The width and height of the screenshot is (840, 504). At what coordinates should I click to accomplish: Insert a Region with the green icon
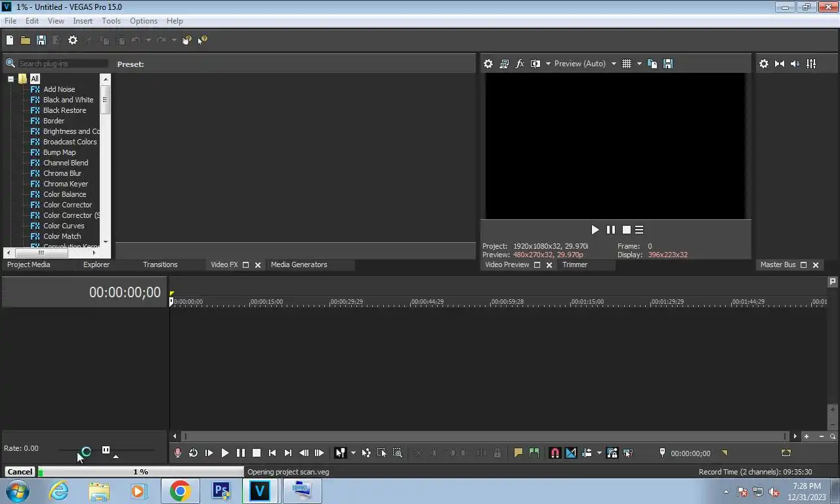click(x=534, y=453)
